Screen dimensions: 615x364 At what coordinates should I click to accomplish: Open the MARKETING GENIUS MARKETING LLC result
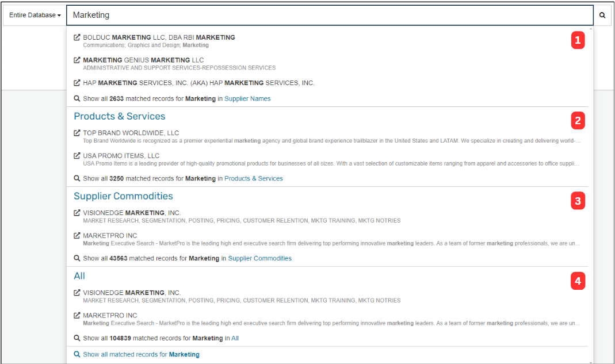(x=143, y=60)
